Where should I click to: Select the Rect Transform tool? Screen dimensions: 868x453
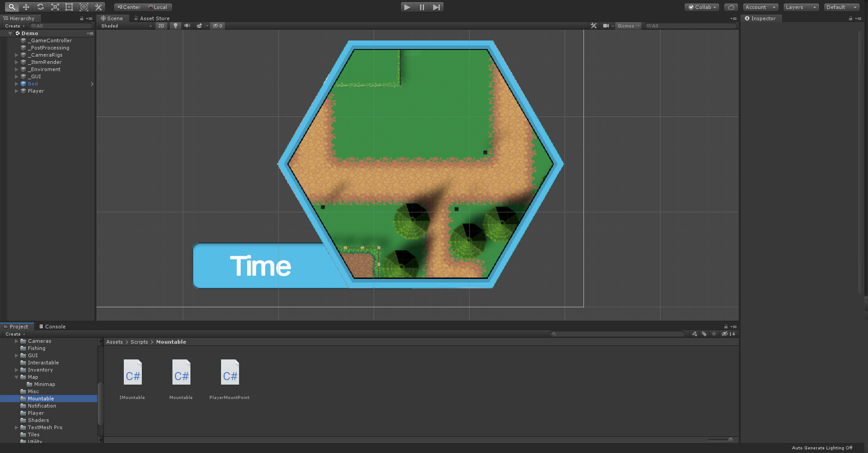pyautogui.click(x=69, y=7)
